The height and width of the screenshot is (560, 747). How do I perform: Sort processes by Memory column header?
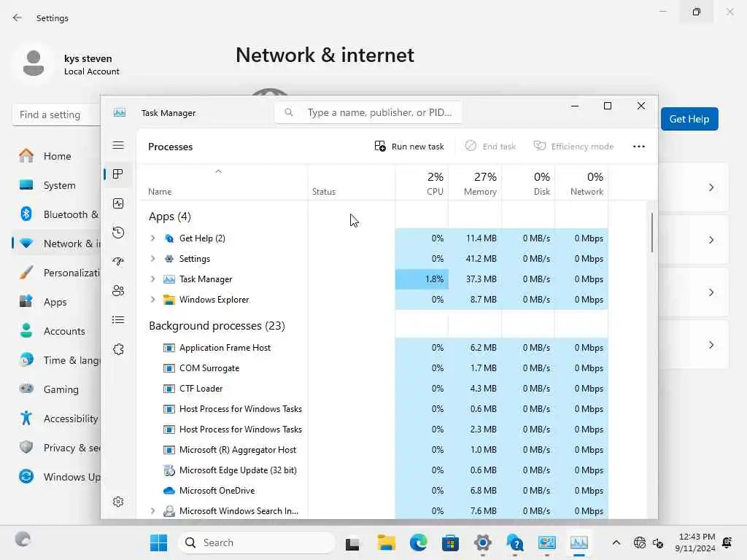click(475, 183)
